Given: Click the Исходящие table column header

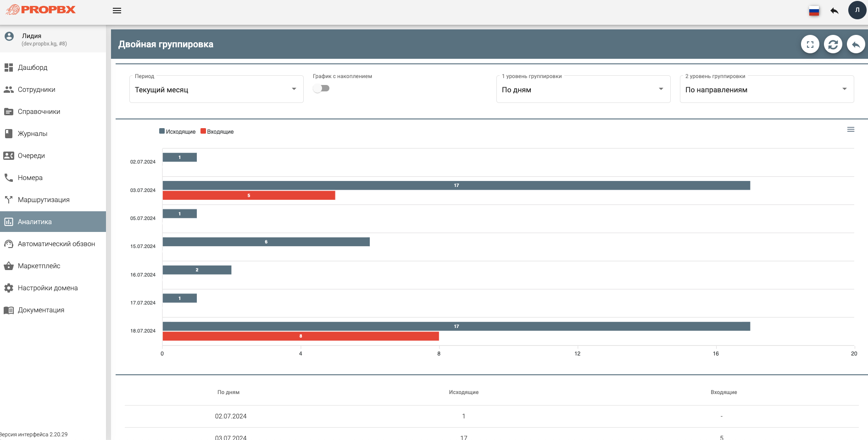Looking at the screenshot, I should [x=463, y=392].
